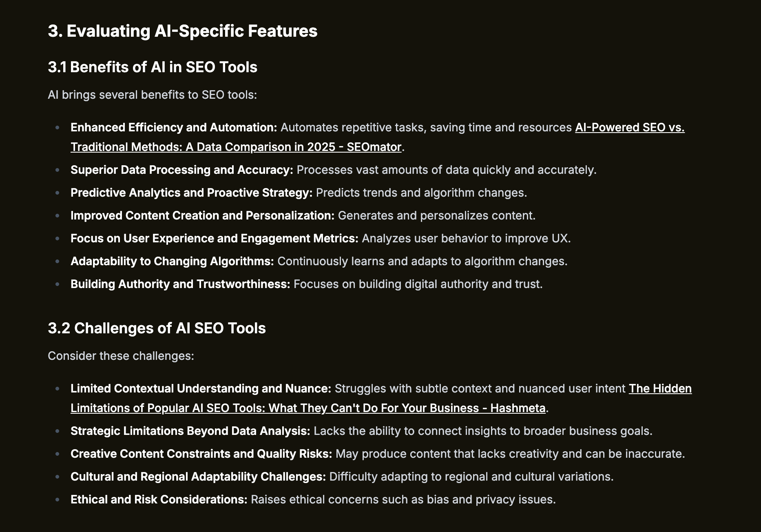This screenshot has width=761, height=532.
Task: Click the 'Enhanced Efficiency and Automation:' bold label
Action: coord(174,127)
